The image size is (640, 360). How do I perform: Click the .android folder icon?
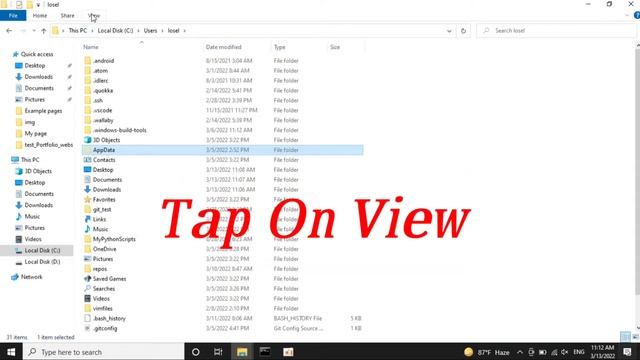tap(87, 60)
